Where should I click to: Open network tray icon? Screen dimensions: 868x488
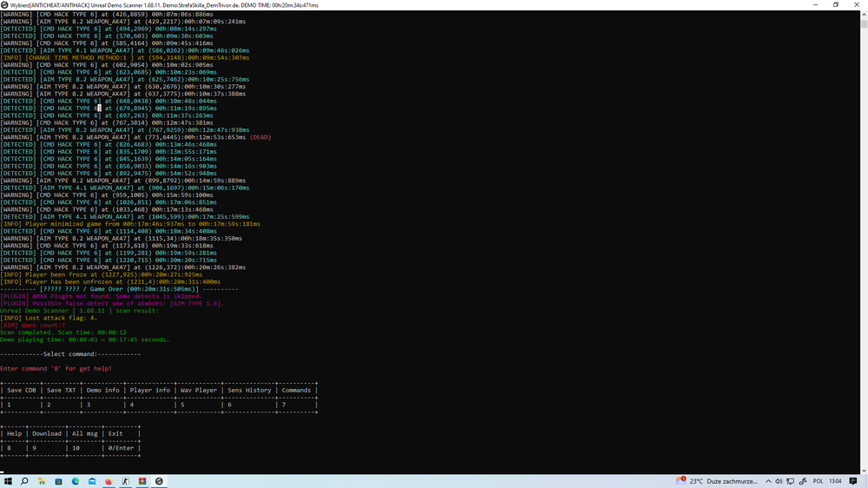coord(791,481)
